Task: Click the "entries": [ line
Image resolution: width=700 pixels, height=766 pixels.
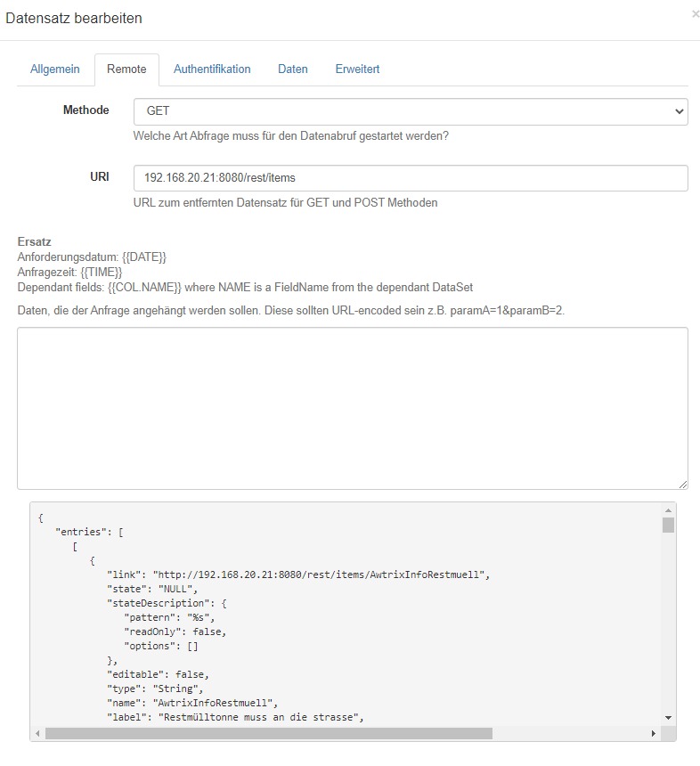Action: [x=89, y=532]
